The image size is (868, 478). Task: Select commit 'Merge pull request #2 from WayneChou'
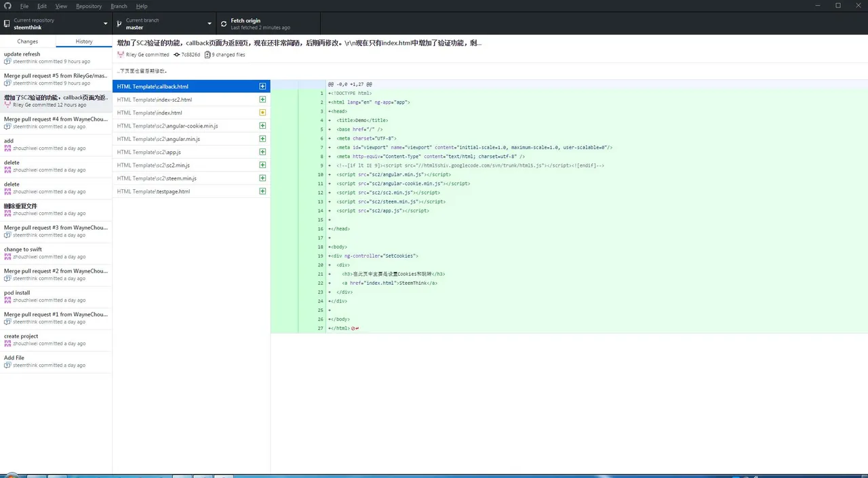(56, 275)
